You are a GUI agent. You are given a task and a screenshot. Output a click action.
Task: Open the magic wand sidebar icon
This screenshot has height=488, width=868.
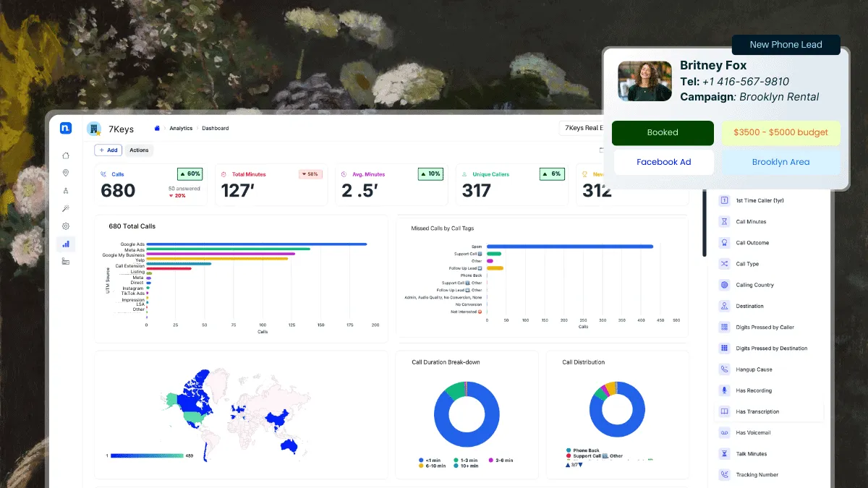tap(66, 208)
